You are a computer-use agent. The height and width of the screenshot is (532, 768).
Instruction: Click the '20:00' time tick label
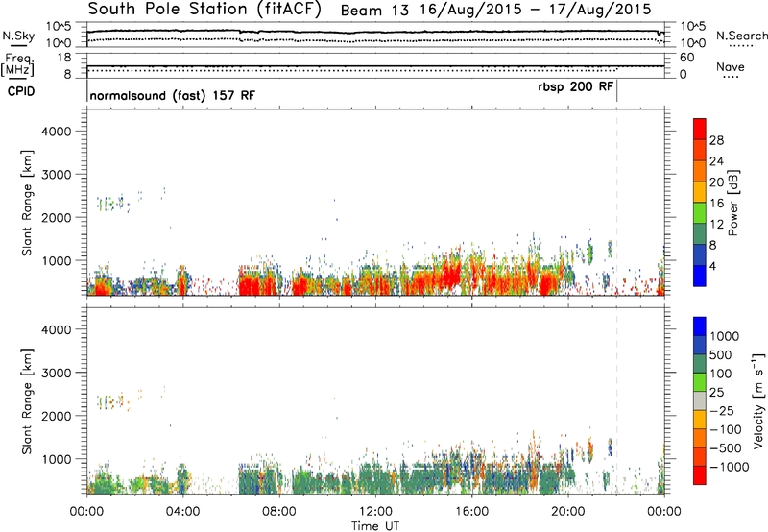567,512
